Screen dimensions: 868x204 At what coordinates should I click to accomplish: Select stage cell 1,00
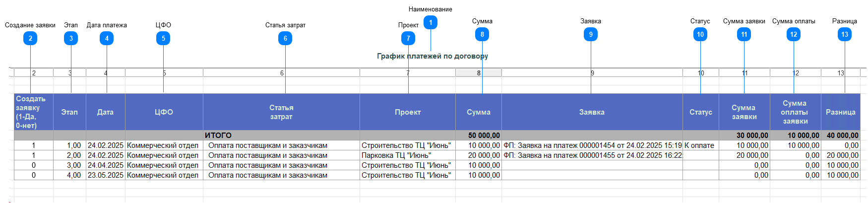click(x=69, y=145)
